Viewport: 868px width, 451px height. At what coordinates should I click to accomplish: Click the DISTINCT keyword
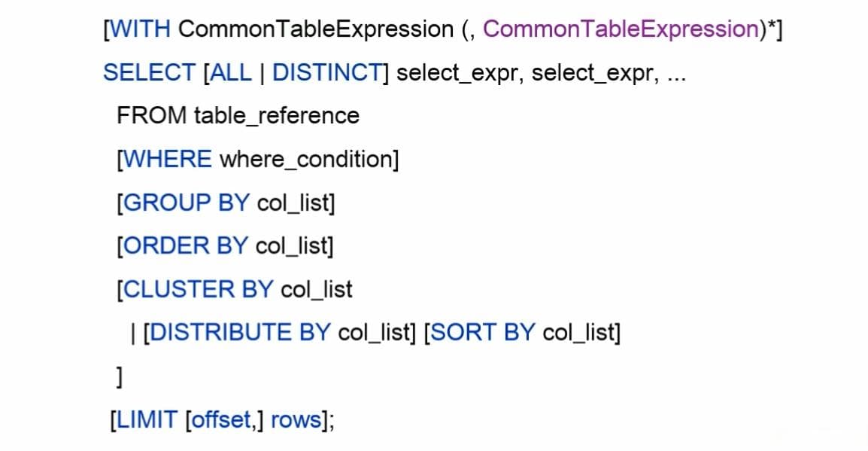pos(328,72)
